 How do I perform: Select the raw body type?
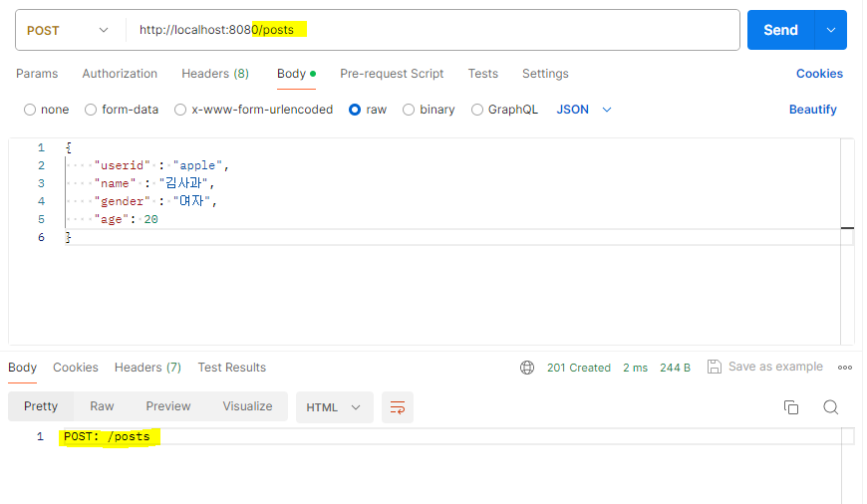(368, 110)
